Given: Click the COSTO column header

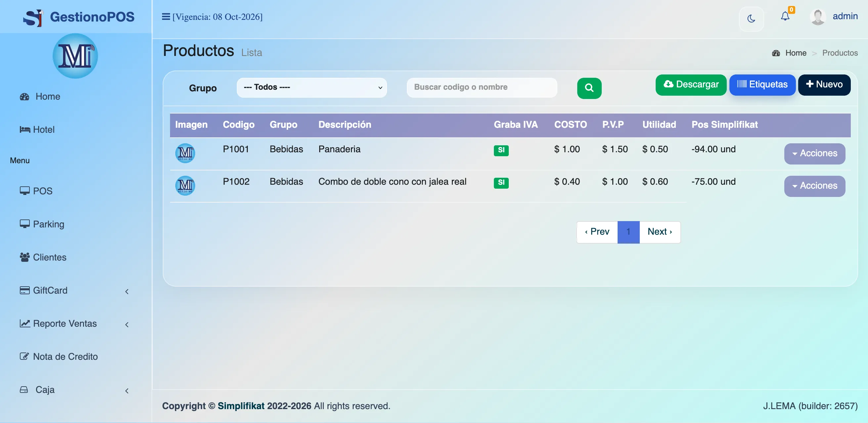Looking at the screenshot, I should (571, 125).
